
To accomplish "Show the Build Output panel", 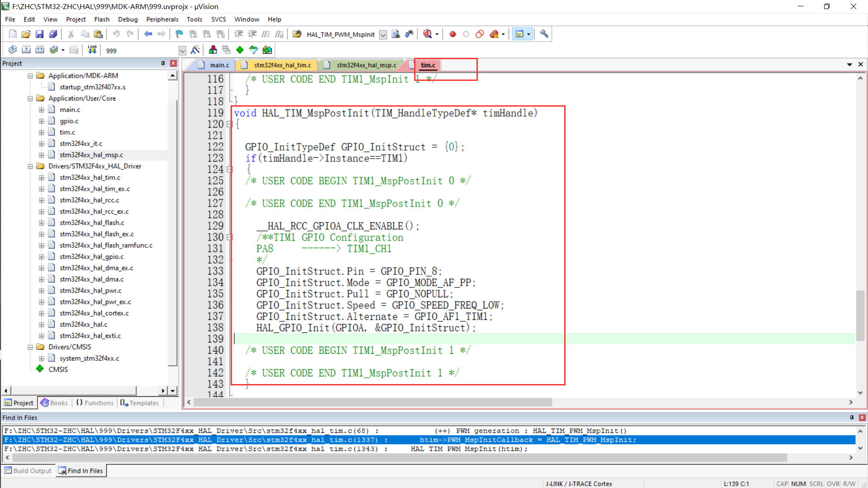I will pos(28,470).
